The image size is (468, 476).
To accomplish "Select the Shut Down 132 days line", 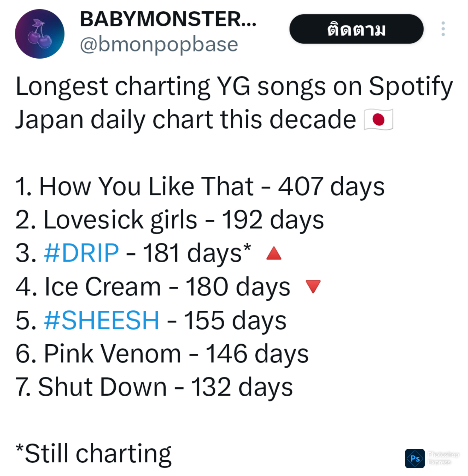I will point(154,387).
